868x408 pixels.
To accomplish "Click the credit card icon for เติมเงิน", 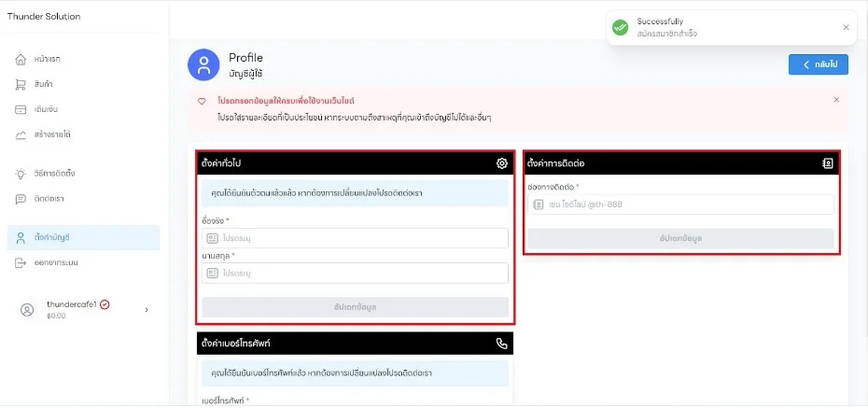I will click(21, 109).
